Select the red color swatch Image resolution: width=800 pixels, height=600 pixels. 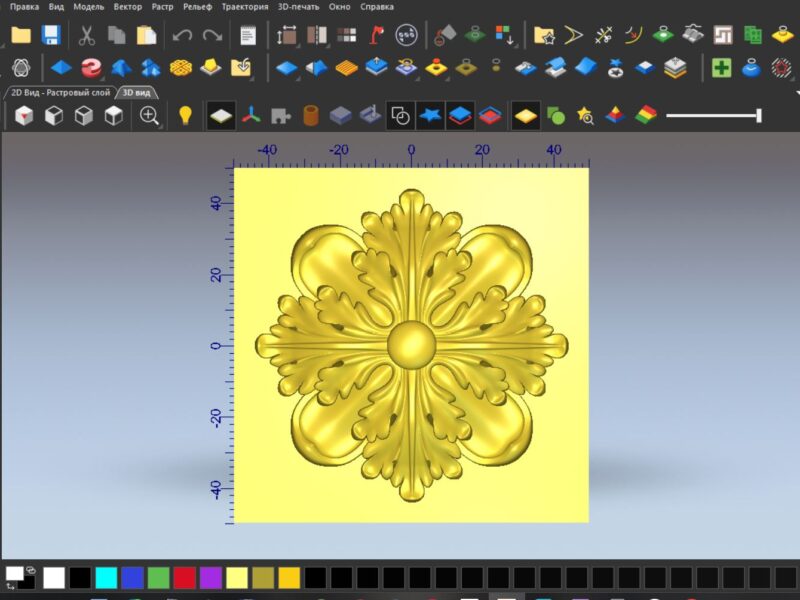185,578
